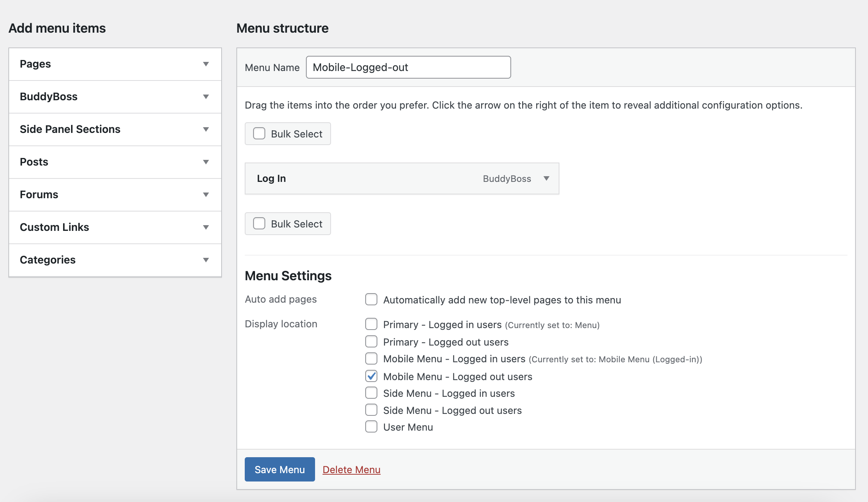Click into the Menu Name field
The image size is (868, 502).
click(x=408, y=68)
